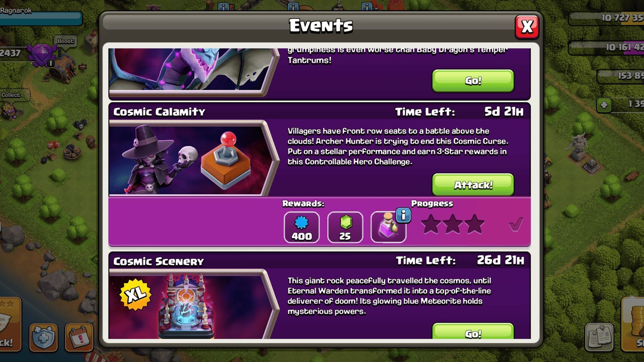
Task: Click the Cosmic Calamity completion checkmark
Action: pos(516,224)
